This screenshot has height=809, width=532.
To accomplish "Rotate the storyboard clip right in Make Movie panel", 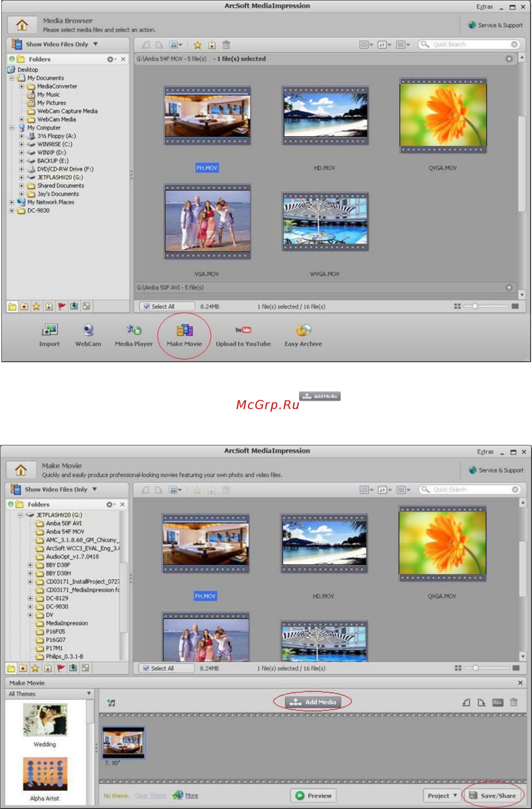I will click(x=482, y=702).
